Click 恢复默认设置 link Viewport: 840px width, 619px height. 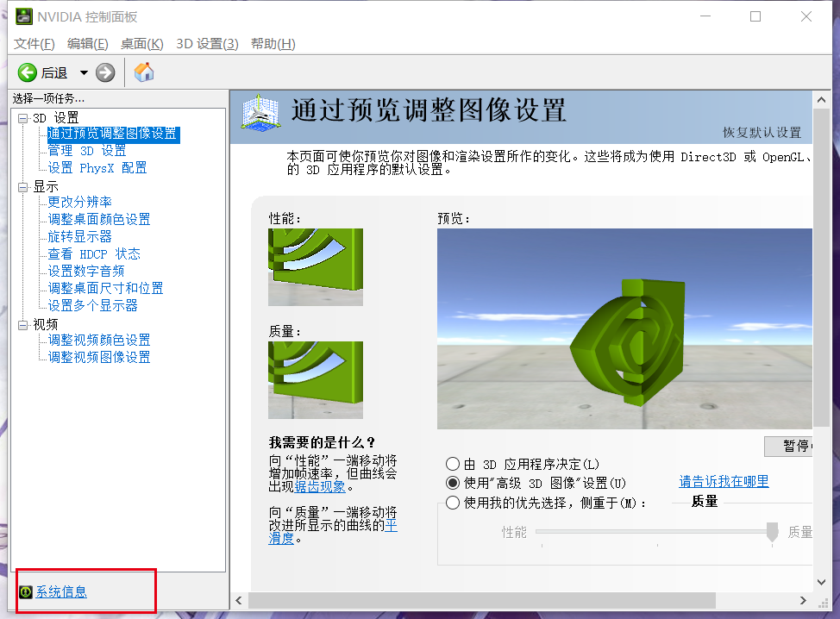tap(762, 132)
